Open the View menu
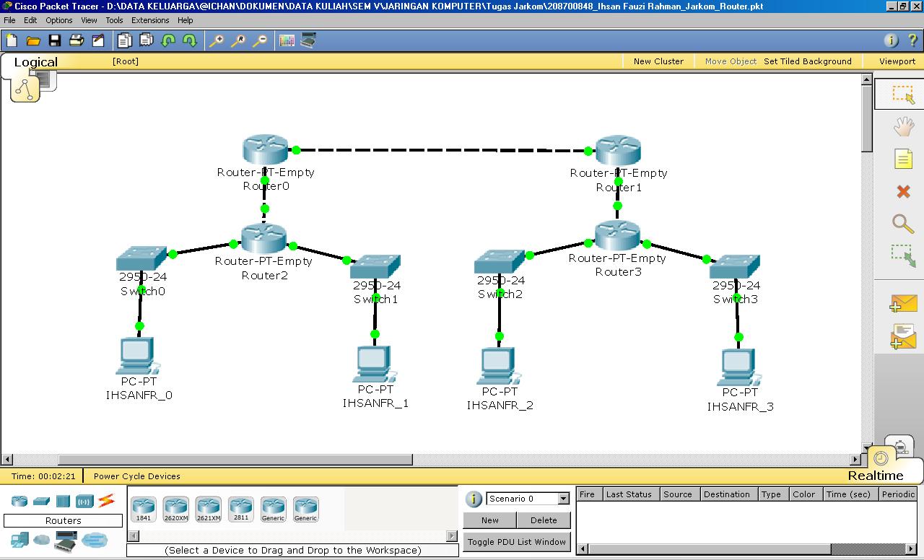The height and width of the screenshot is (560, 924). coord(89,20)
